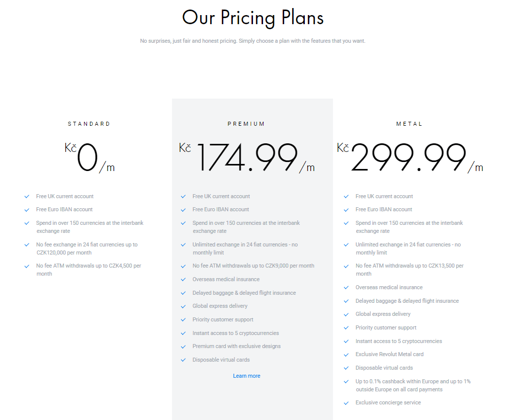Click the checkmark next to Premium Disposable virtual cards
The width and height of the screenshot is (509, 420).
coord(184,360)
